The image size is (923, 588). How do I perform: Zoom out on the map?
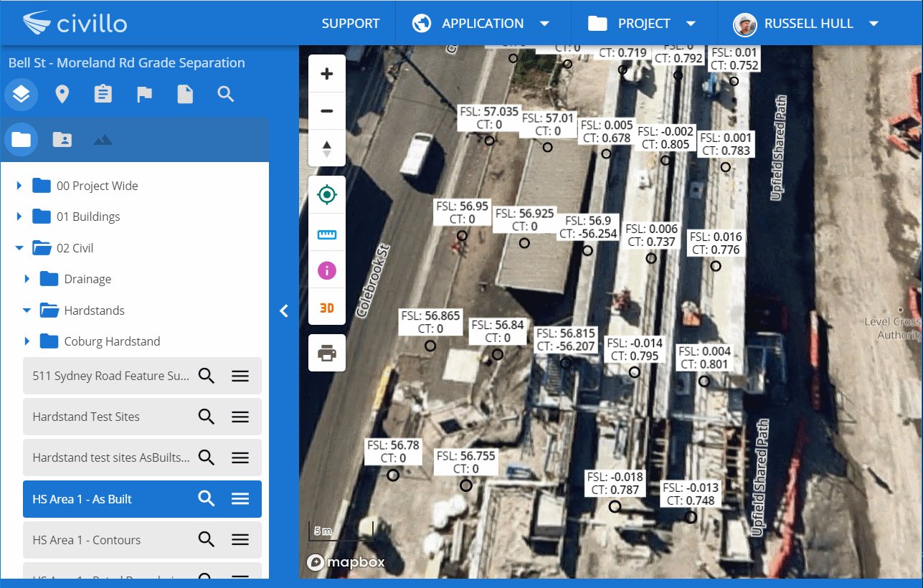pos(327,111)
